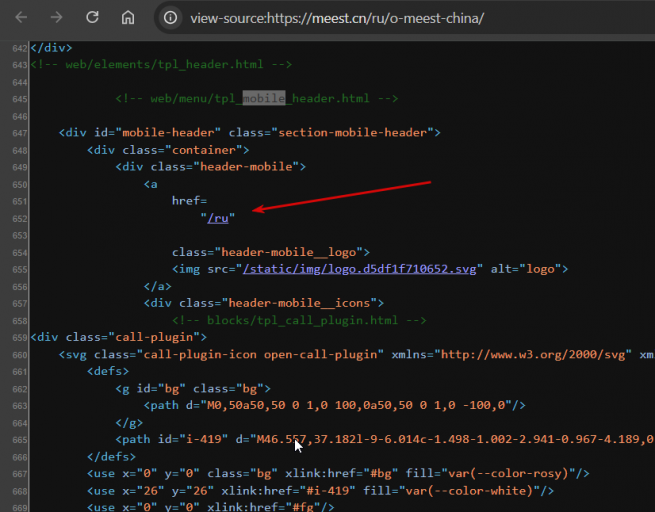
Task: Click the alt="logo" attribute
Action: coord(525,269)
